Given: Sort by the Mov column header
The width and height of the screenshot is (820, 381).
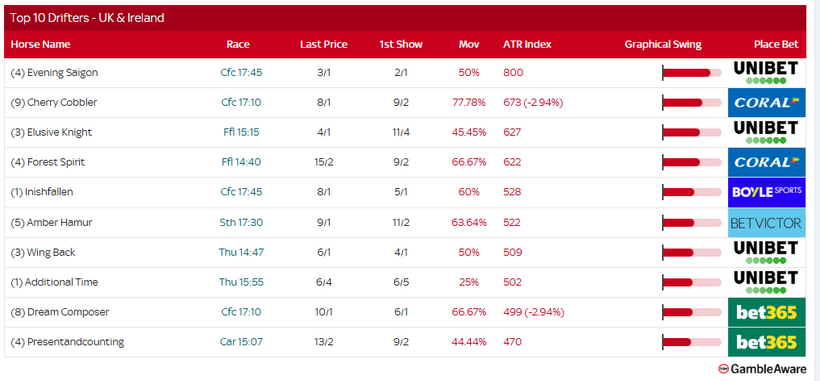Looking at the screenshot, I should pyautogui.click(x=469, y=44).
